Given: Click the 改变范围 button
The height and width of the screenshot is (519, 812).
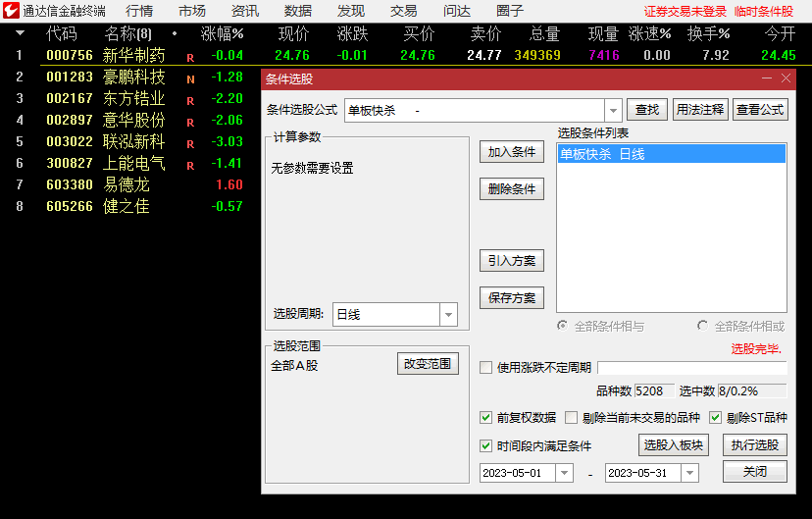Looking at the screenshot, I should (x=428, y=364).
